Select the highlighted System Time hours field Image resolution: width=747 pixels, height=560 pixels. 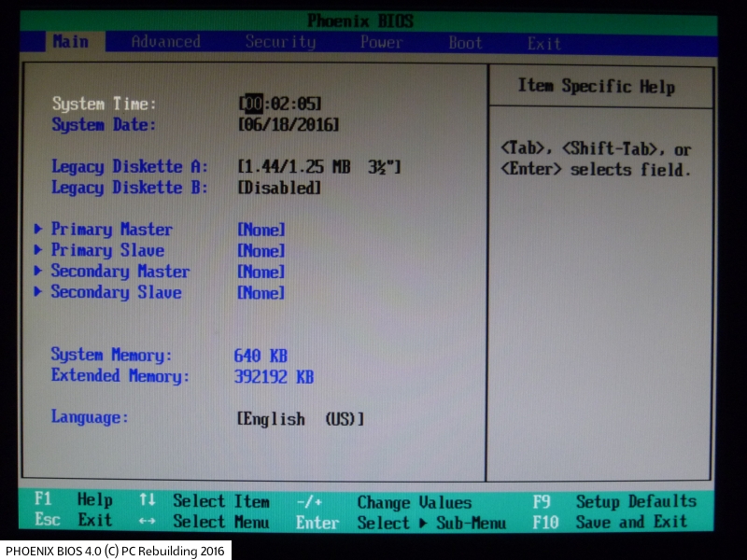(x=252, y=104)
